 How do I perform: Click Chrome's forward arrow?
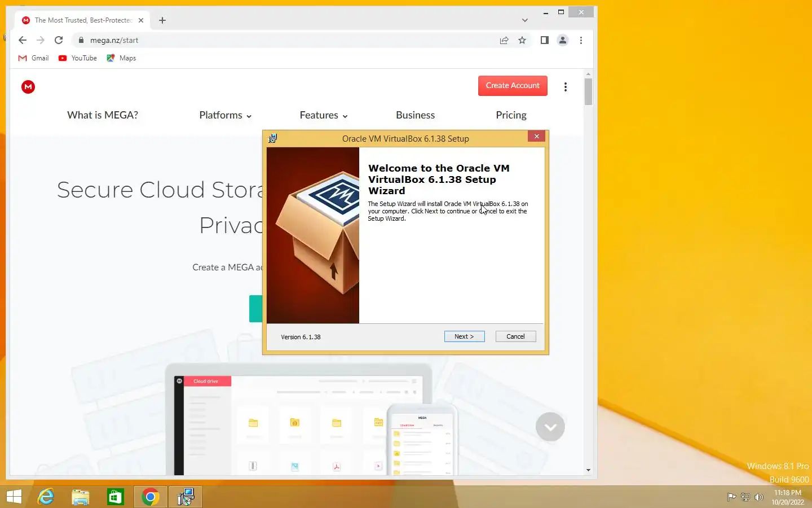pyautogui.click(x=41, y=40)
